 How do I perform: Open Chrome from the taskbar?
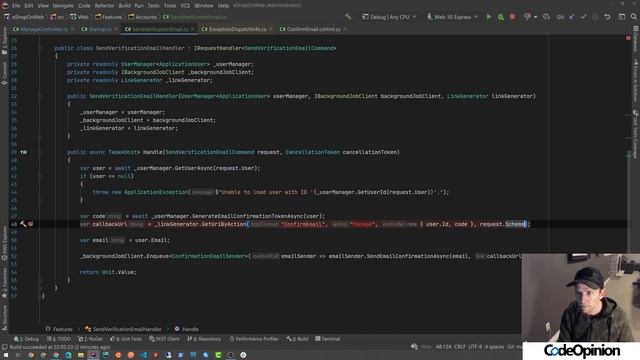(31, 355)
